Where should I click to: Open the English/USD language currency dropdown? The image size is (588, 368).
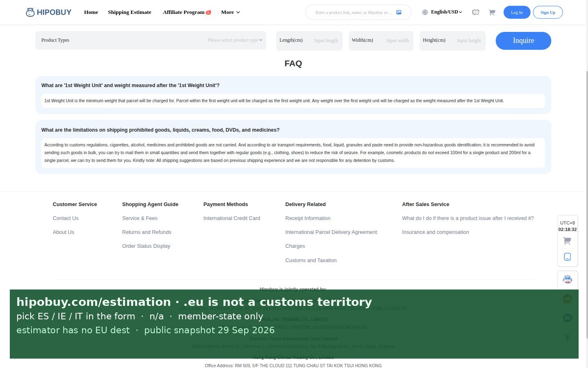446,12
